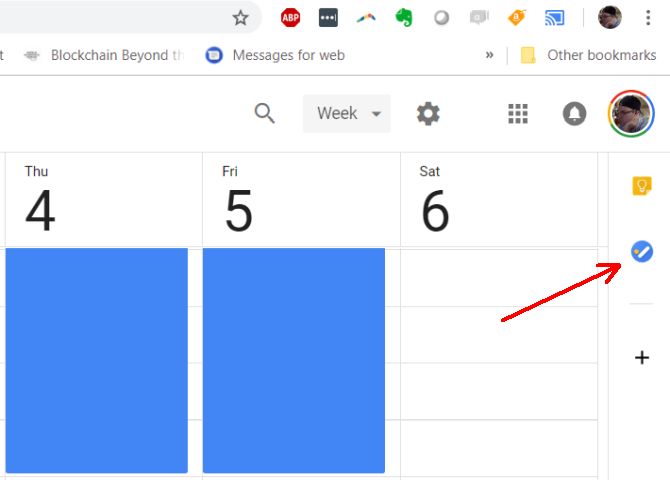Viewport: 670px width, 480px height.
Task: Bookmark this page with the star icon
Action: tap(240, 18)
